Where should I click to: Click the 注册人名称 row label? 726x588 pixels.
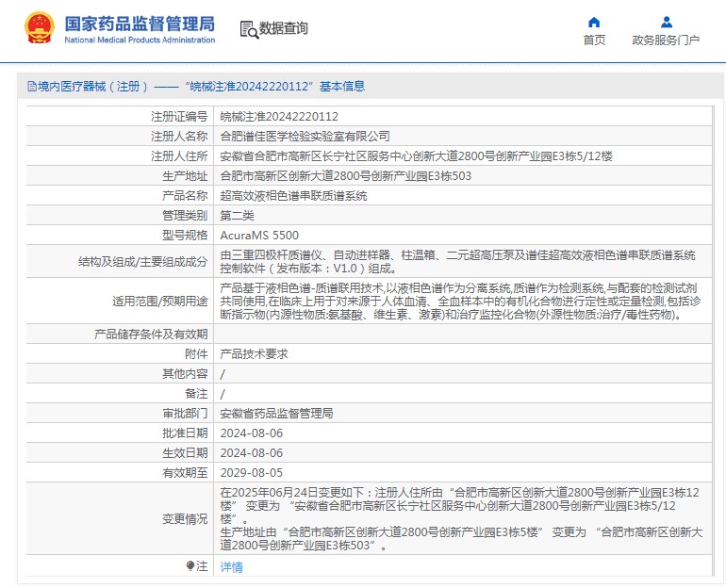pyautogui.click(x=179, y=137)
